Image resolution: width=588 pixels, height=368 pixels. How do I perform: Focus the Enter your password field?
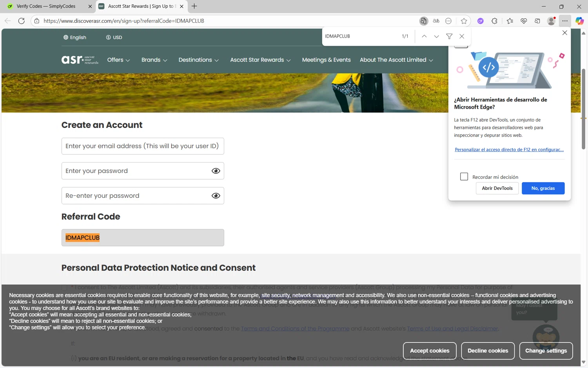[143, 171]
